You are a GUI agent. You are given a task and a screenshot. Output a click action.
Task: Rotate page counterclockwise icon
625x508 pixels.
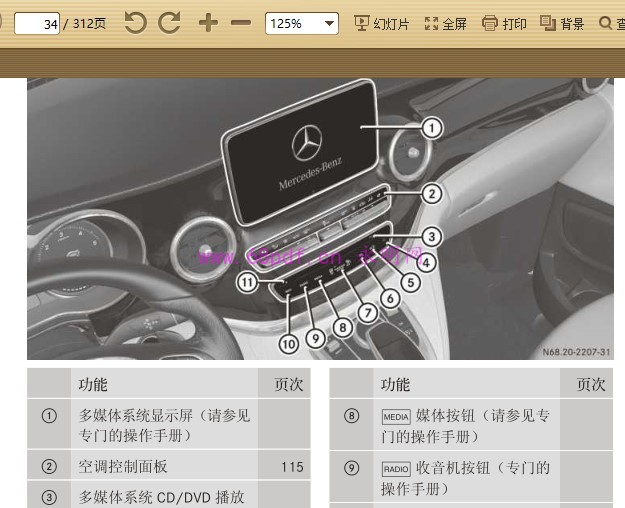point(136,22)
